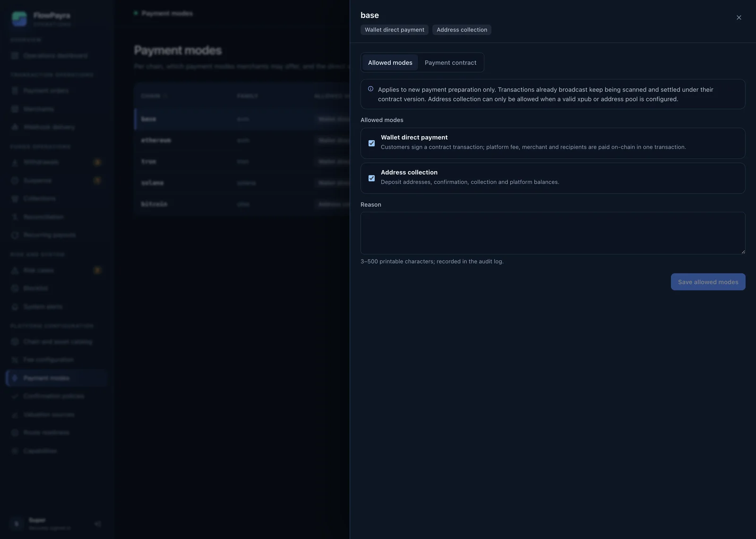Select the Allowed modes tab

pos(390,62)
